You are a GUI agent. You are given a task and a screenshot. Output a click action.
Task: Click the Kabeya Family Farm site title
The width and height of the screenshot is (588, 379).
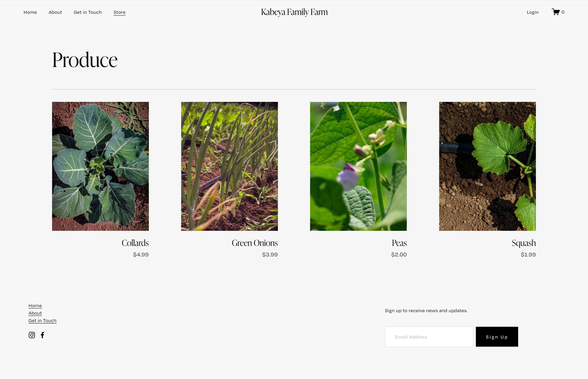(x=294, y=12)
